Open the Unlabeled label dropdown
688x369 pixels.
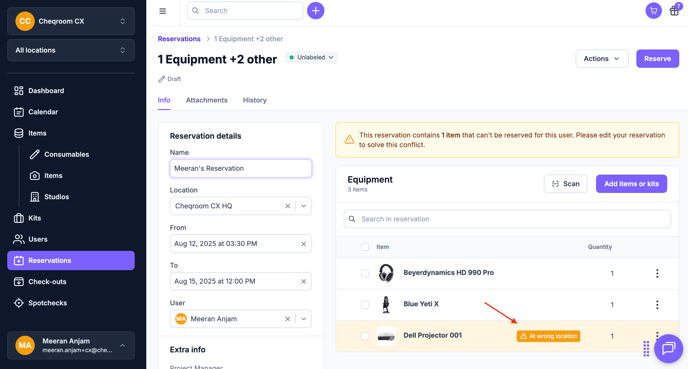311,57
